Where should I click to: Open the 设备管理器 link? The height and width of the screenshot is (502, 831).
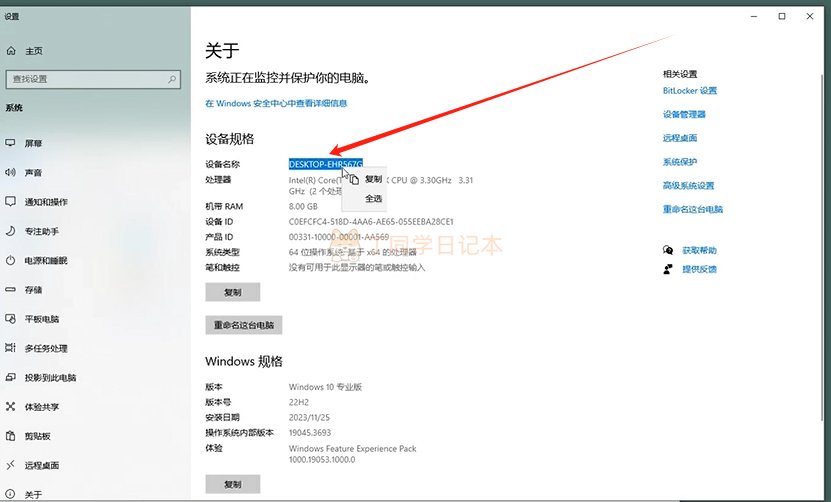coord(684,115)
